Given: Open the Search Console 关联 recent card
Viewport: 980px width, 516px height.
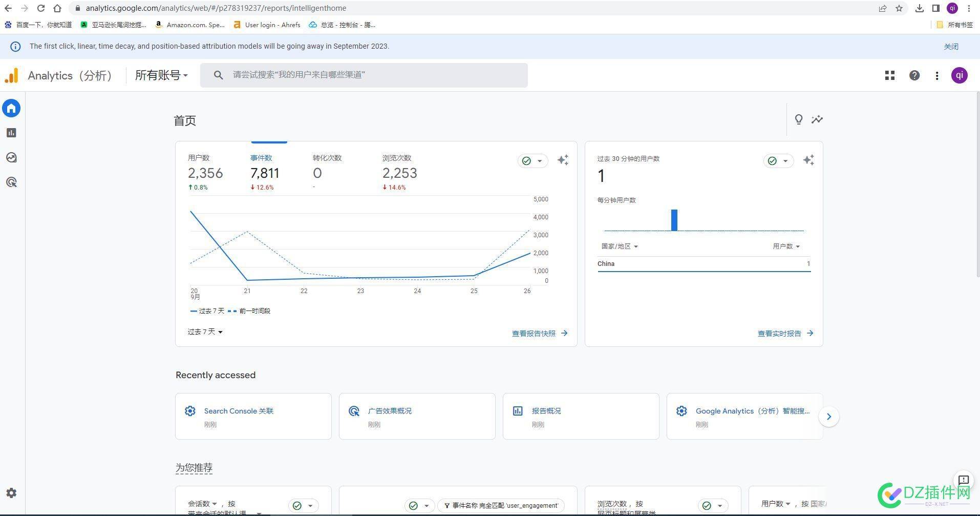Looking at the screenshot, I should coord(253,416).
